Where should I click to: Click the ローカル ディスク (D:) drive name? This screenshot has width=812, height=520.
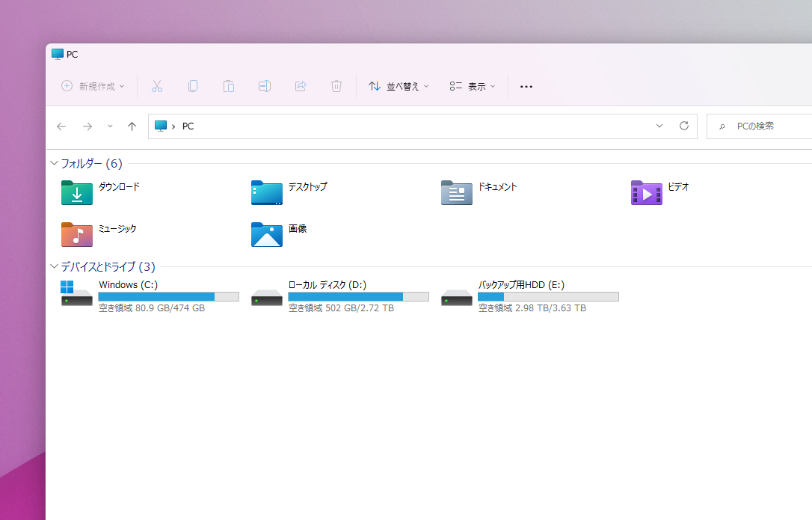[x=327, y=284]
